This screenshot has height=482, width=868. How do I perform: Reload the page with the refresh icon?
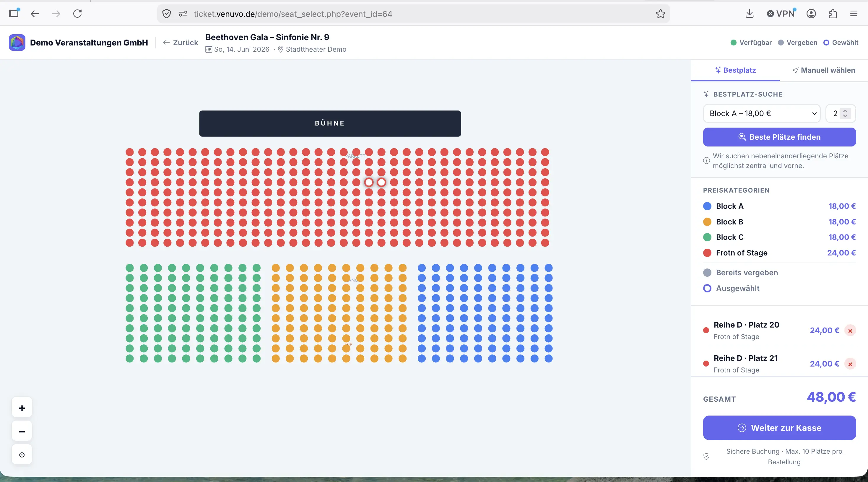tap(77, 14)
